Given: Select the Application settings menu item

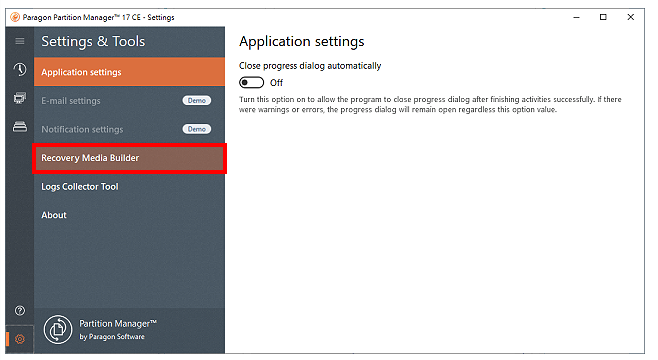Looking at the screenshot, I should (x=129, y=72).
